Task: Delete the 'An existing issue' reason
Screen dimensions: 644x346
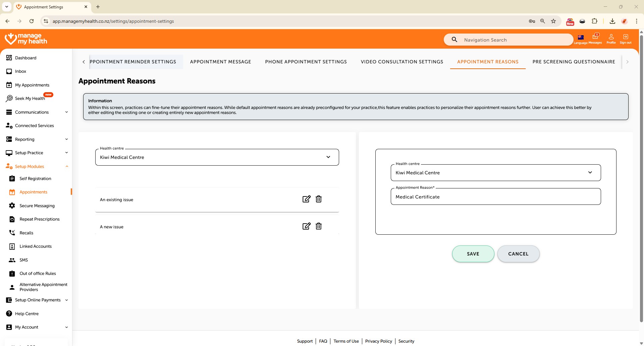Action: [x=319, y=199]
